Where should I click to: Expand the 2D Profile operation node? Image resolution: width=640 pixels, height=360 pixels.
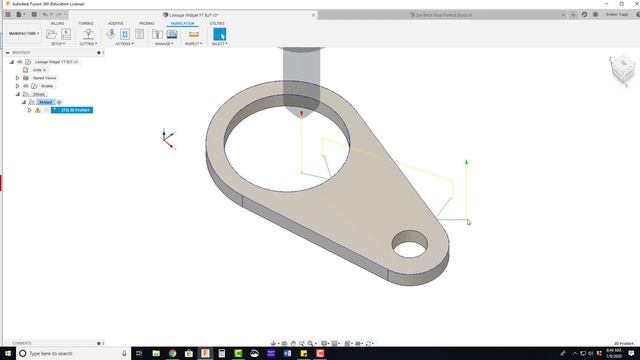point(29,110)
